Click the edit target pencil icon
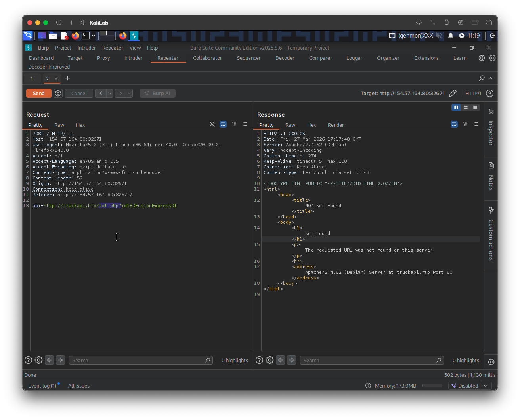520x420 pixels. pos(453,94)
